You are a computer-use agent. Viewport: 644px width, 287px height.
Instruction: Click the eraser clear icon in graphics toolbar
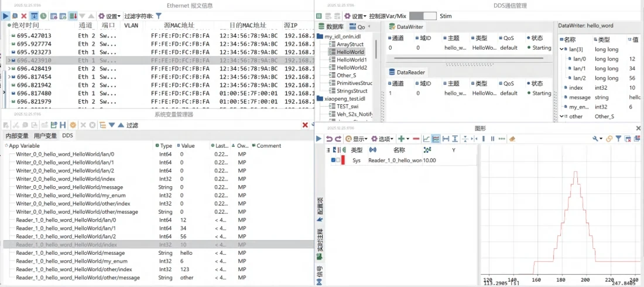512,139
